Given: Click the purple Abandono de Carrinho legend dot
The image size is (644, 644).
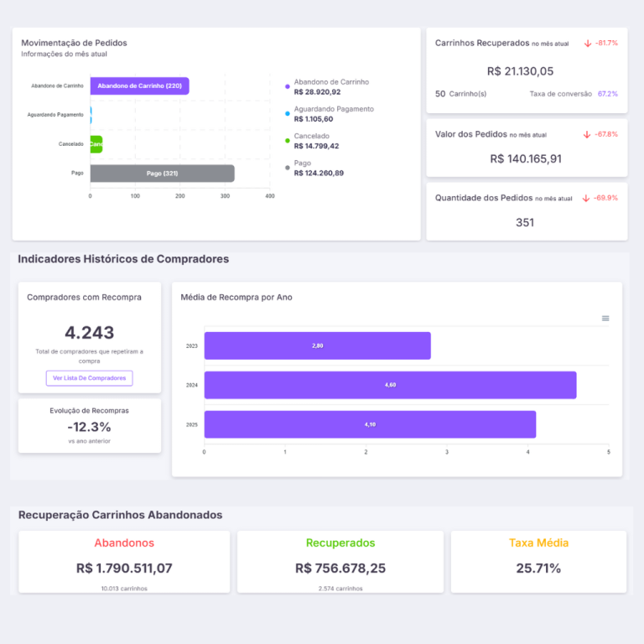Looking at the screenshot, I should coord(288,86).
